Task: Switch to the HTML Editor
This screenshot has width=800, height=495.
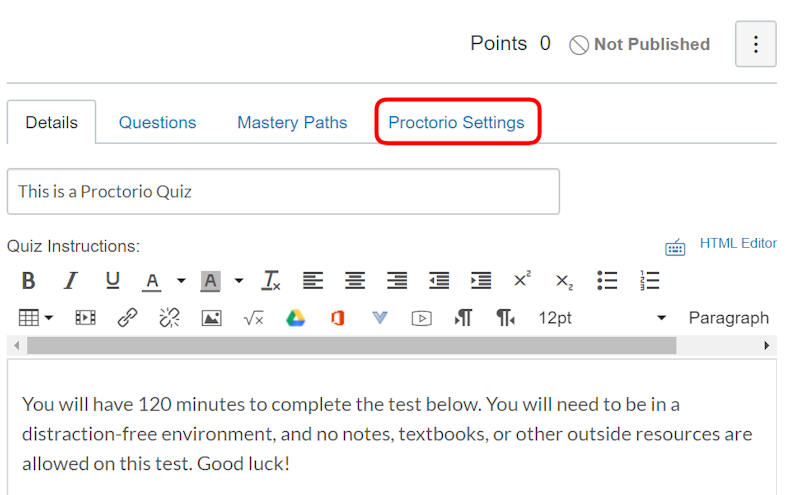Action: 738,243
